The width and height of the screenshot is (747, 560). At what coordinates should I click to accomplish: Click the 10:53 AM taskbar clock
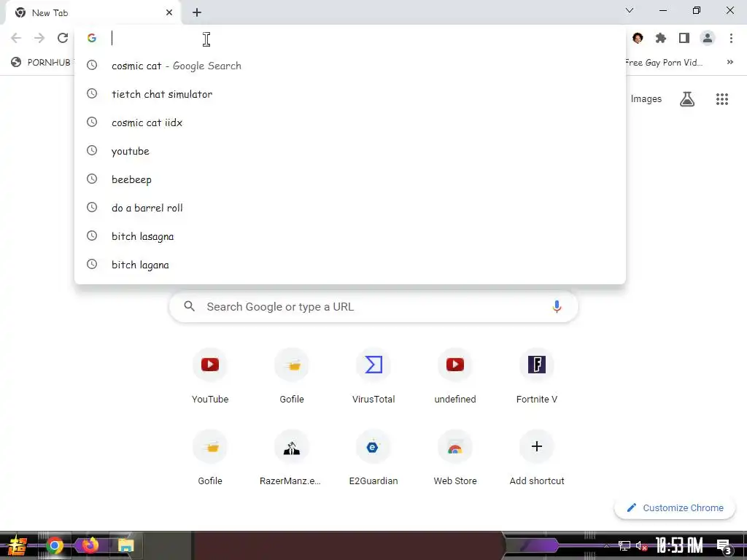679,545
